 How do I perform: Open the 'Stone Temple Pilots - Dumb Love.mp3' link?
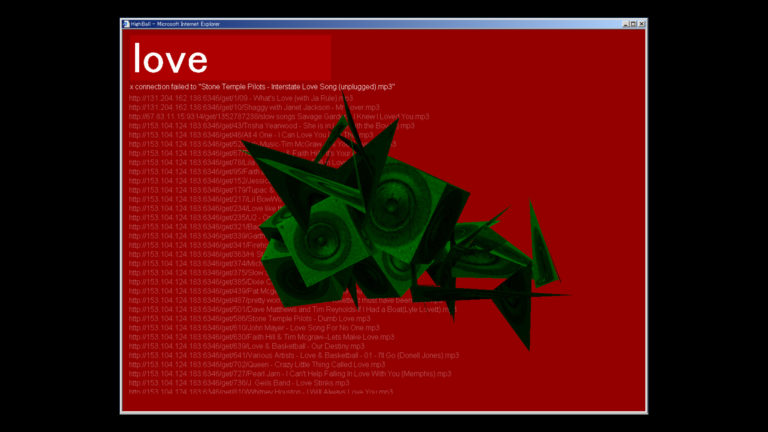(x=249, y=319)
